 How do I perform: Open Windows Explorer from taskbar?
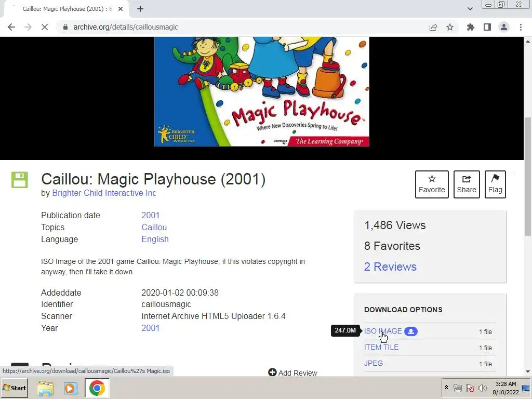(45, 389)
